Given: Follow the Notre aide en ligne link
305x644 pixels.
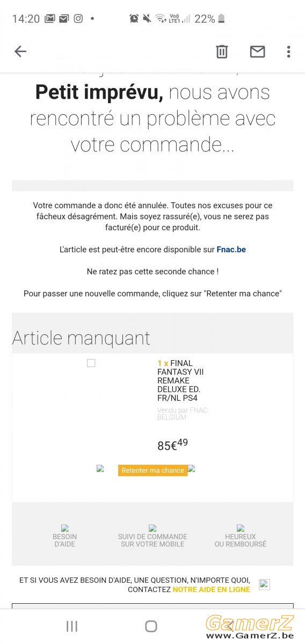Looking at the screenshot, I should coord(212,589).
